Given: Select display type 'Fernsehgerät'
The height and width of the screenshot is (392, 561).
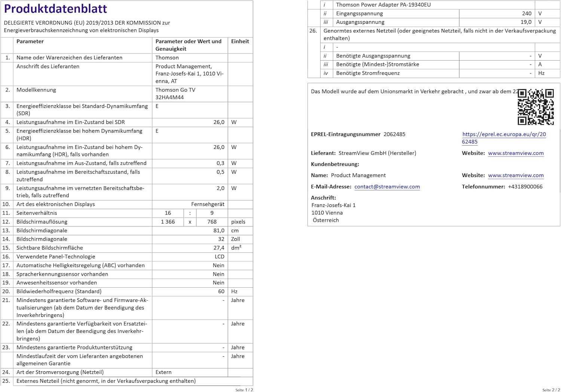Looking at the screenshot, I should click(x=208, y=204).
